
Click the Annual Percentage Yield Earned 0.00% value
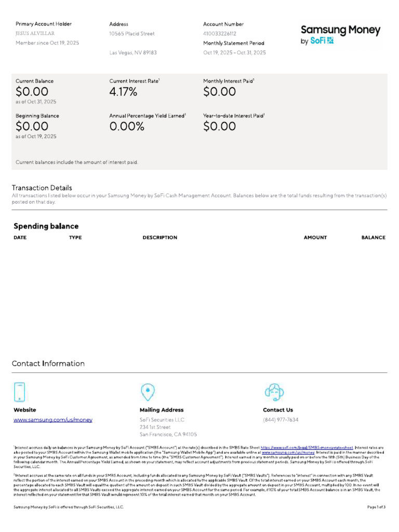tap(127, 126)
